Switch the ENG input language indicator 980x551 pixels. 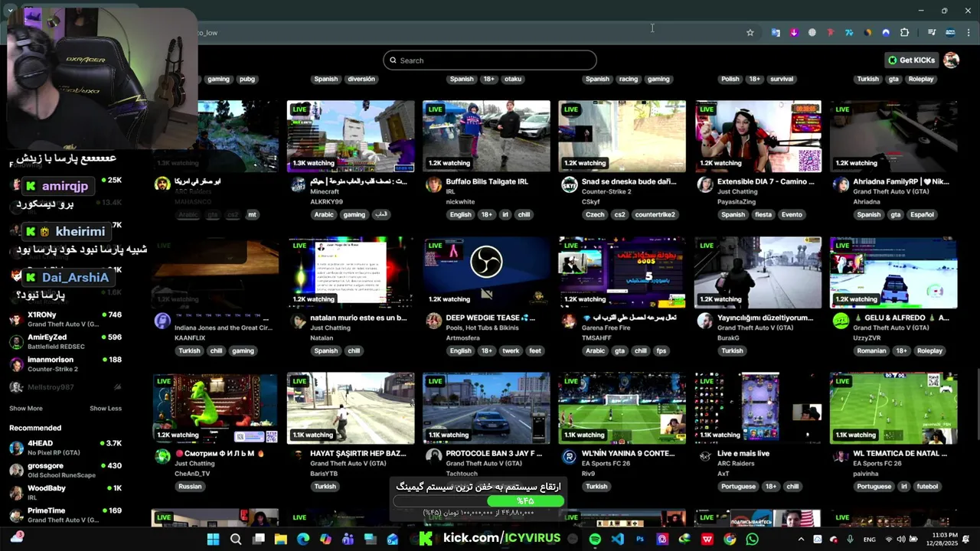[870, 540]
